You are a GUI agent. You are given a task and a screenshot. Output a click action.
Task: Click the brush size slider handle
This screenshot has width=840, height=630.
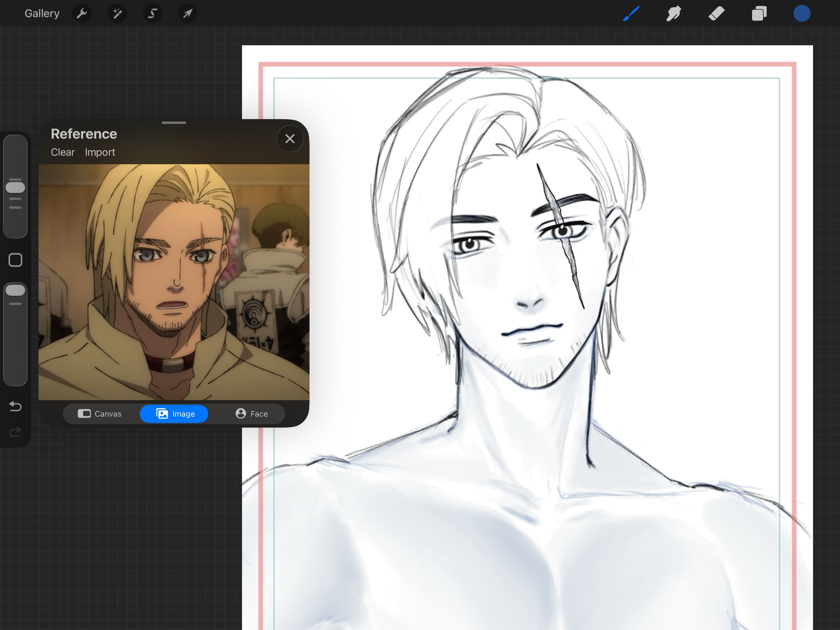point(16,187)
